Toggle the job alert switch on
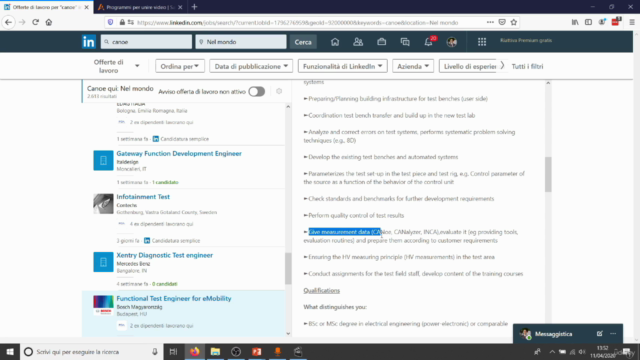The width and height of the screenshot is (640, 360). point(257,91)
